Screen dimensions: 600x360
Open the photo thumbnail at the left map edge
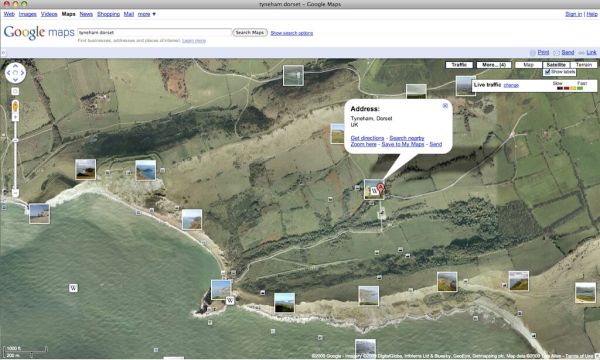pyautogui.click(x=39, y=213)
